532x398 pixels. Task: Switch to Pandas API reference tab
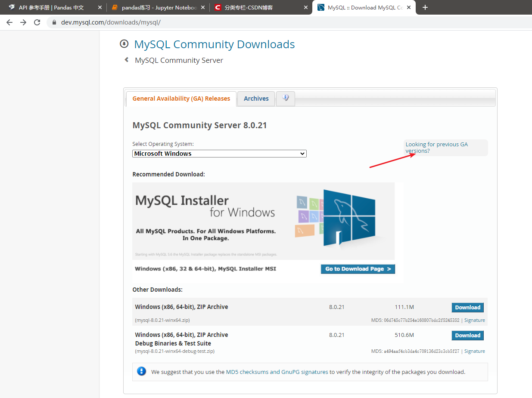tap(51, 8)
